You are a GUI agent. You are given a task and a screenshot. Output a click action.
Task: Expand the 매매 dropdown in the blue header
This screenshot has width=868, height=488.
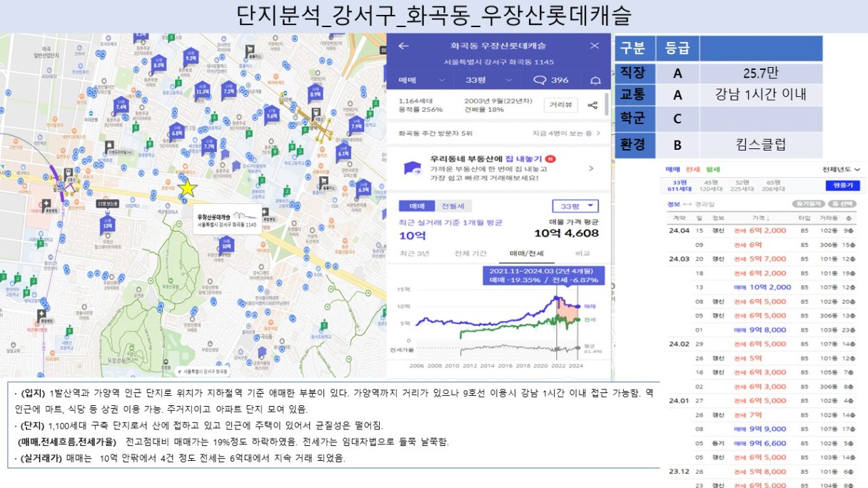(x=422, y=80)
